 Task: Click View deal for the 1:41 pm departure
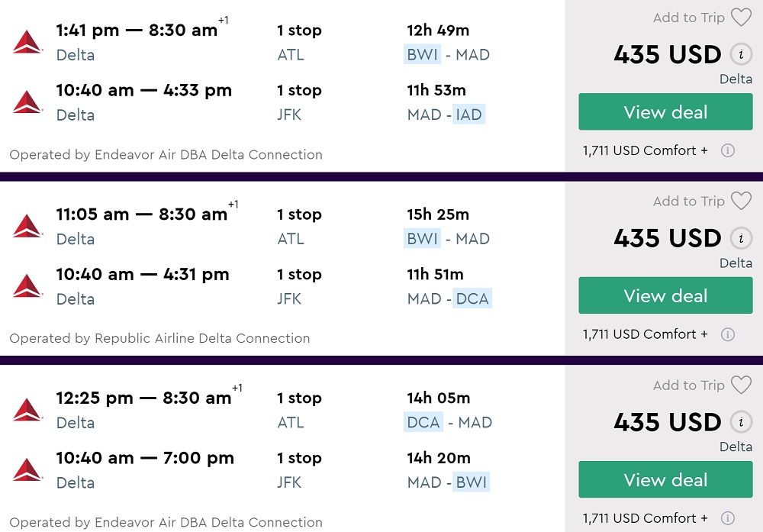click(665, 112)
